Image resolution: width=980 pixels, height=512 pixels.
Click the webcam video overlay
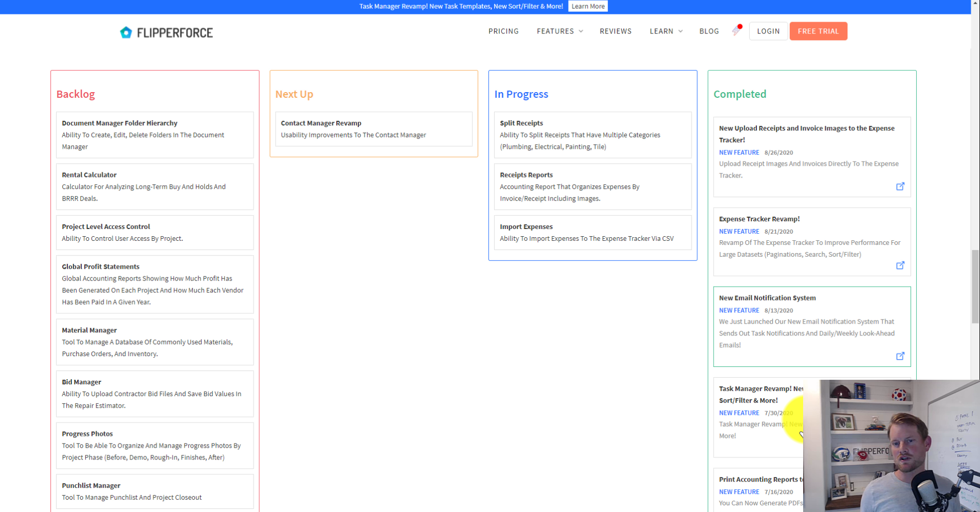tap(892, 446)
